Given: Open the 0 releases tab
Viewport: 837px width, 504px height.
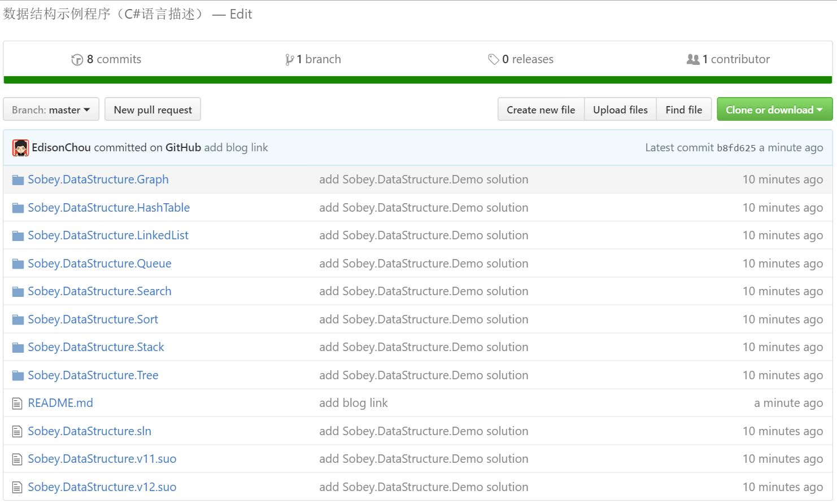Looking at the screenshot, I should 528,59.
